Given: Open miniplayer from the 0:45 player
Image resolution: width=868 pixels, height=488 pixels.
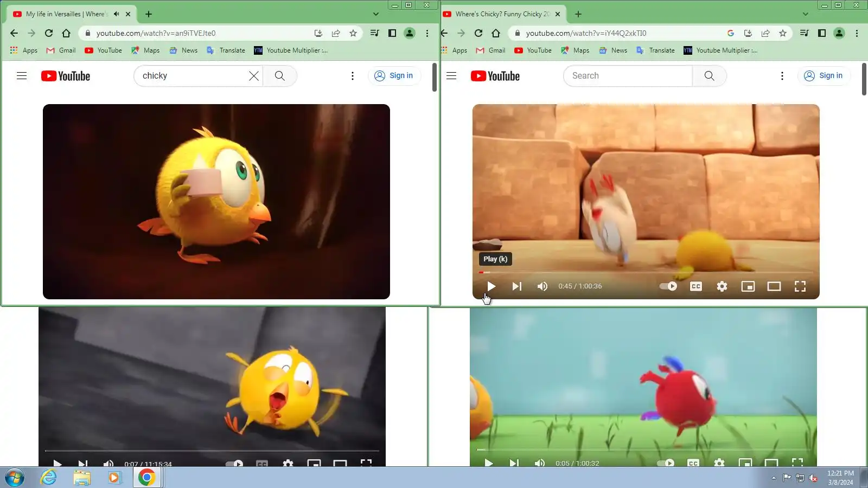Looking at the screenshot, I should pyautogui.click(x=748, y=286).
